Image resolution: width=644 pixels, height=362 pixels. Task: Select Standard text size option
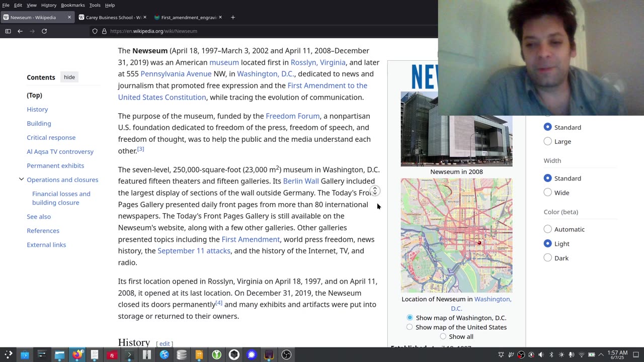pos(548,127)
